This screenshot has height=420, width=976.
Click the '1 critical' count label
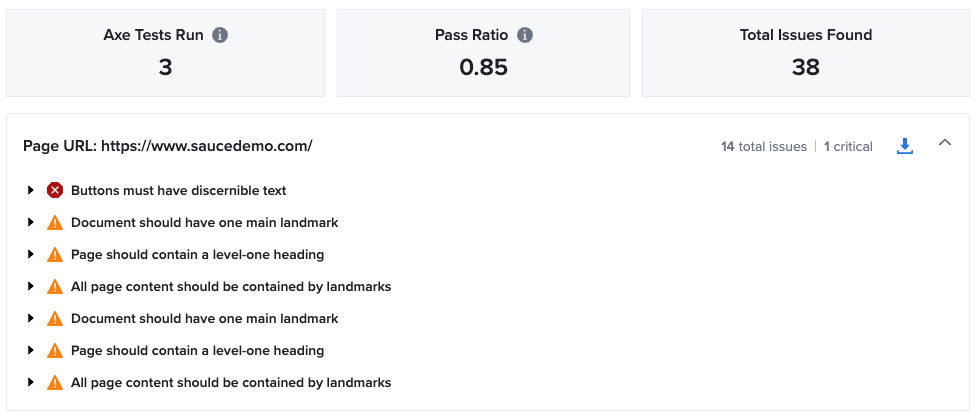(x=848, y=146)
